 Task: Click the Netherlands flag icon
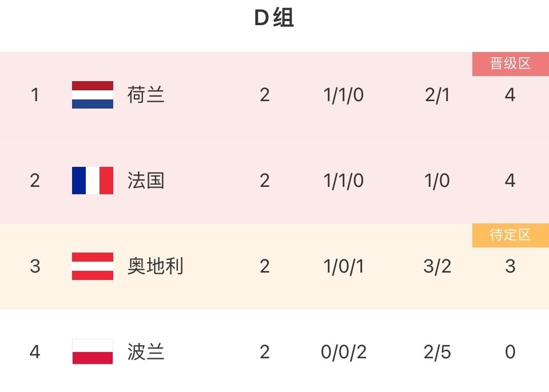93,95
